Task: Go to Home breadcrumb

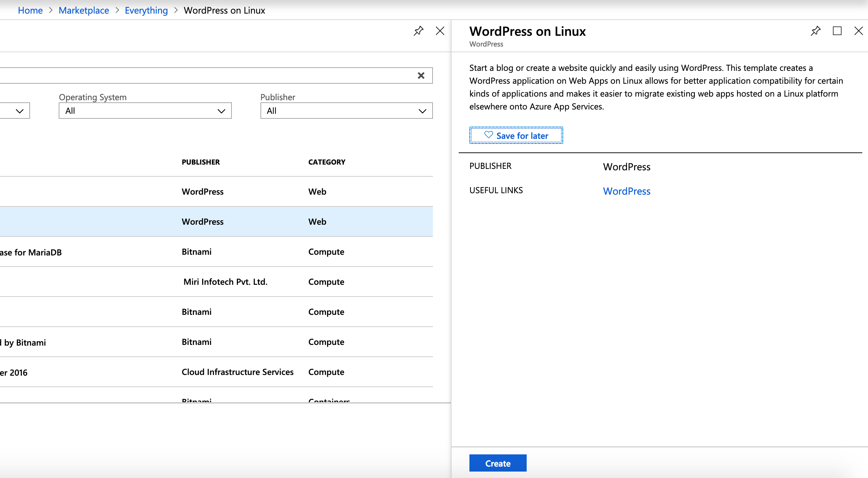Action: [30, 10]
